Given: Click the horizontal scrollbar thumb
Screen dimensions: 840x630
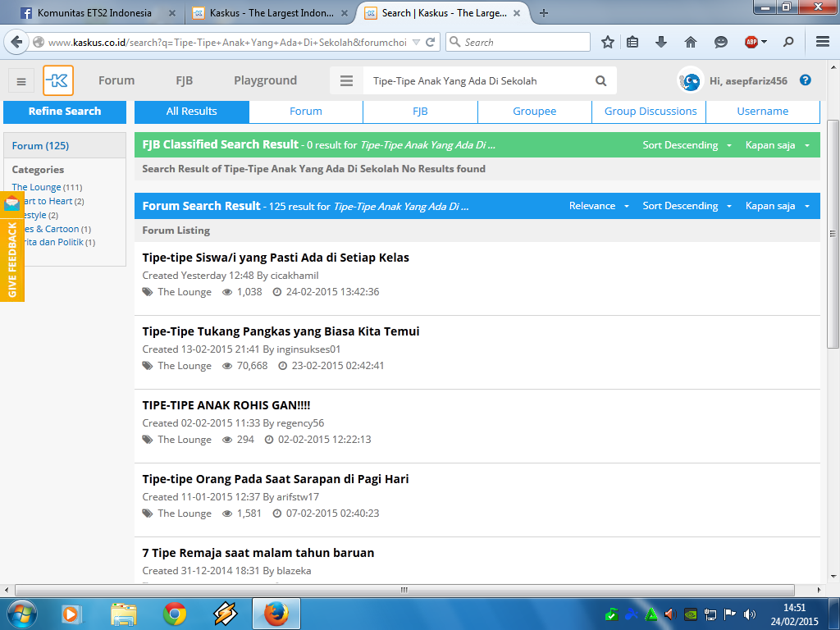Looking at the screenshot, I should click(404, 590).
